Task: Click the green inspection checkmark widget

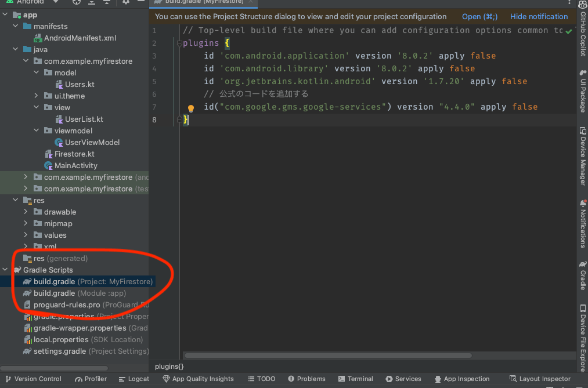Action: point(569,31)
